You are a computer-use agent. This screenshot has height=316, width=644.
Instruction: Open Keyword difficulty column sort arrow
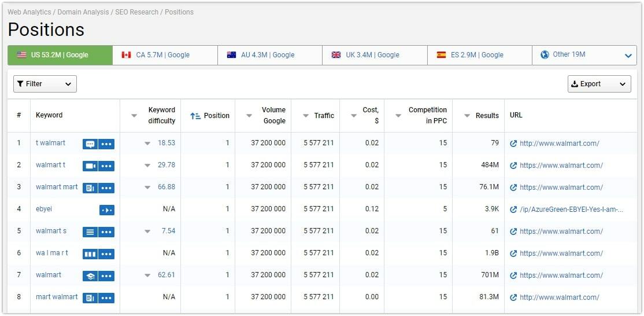coord(134,116)
